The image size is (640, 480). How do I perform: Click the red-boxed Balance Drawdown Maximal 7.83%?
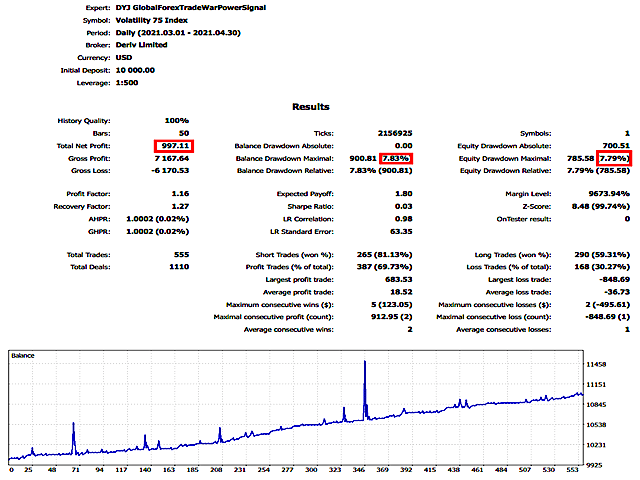(395, 159)
